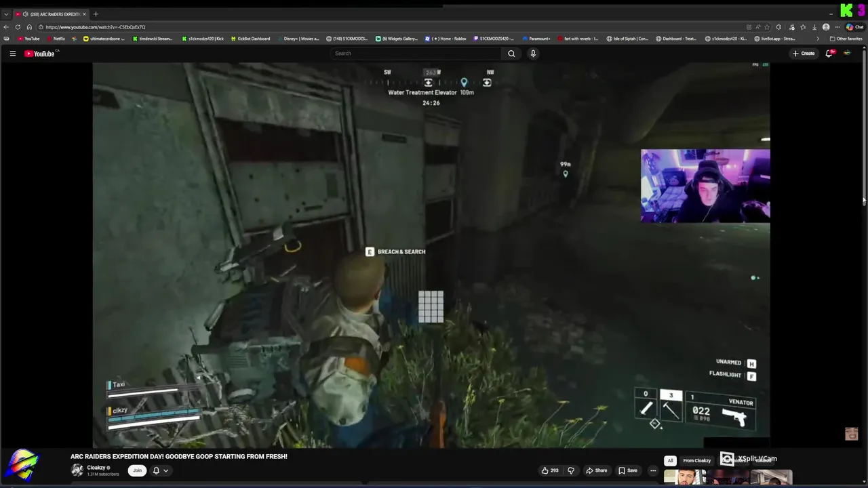Open the Create menu button
Image resolution: width=868 pixels, height=488 pixels.
click(x=804, y=54)
